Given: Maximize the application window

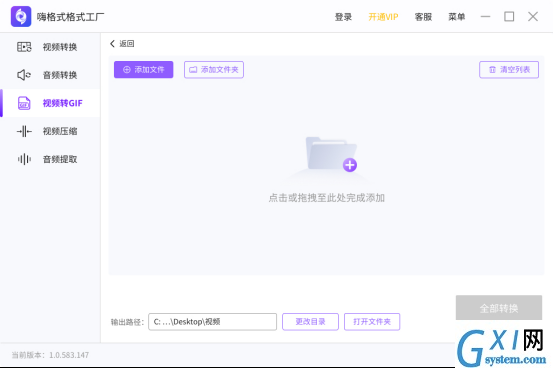Looking at the screenshot, I should (509, 17).
